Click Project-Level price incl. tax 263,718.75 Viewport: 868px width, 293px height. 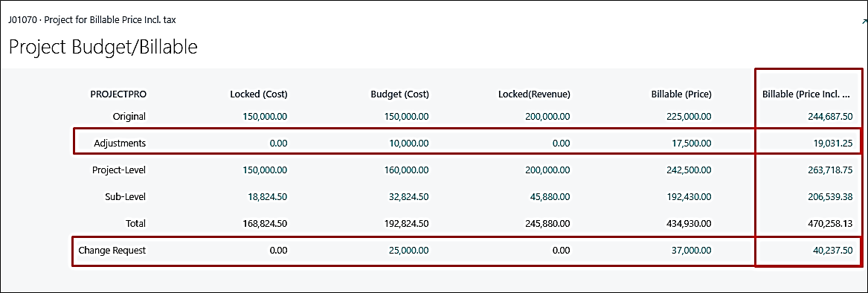pyautogui.click(x=830, y=170)
